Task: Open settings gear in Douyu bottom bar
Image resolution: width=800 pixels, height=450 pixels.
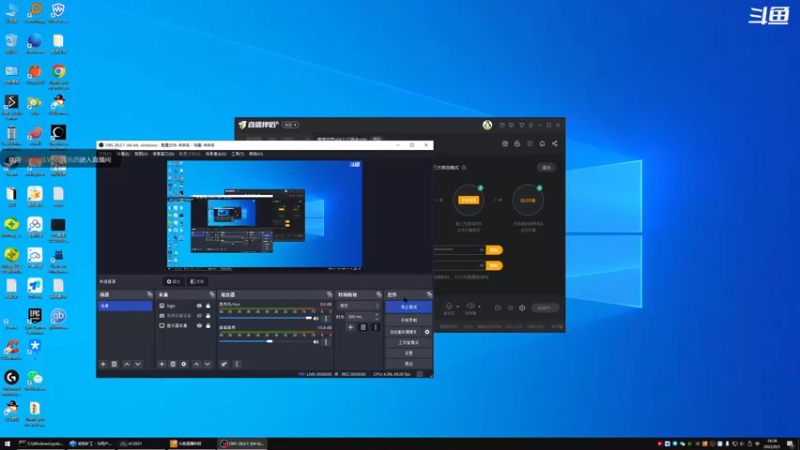Action: (522, 308)
